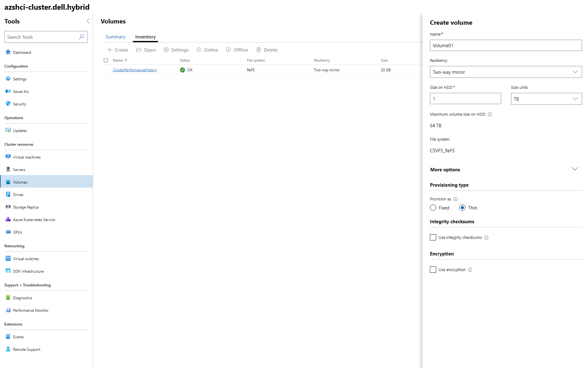The height and width of the screenshot is (368, 588).
Task: Enable the Use integrity checksums checkbox
Action: (433, 238)
